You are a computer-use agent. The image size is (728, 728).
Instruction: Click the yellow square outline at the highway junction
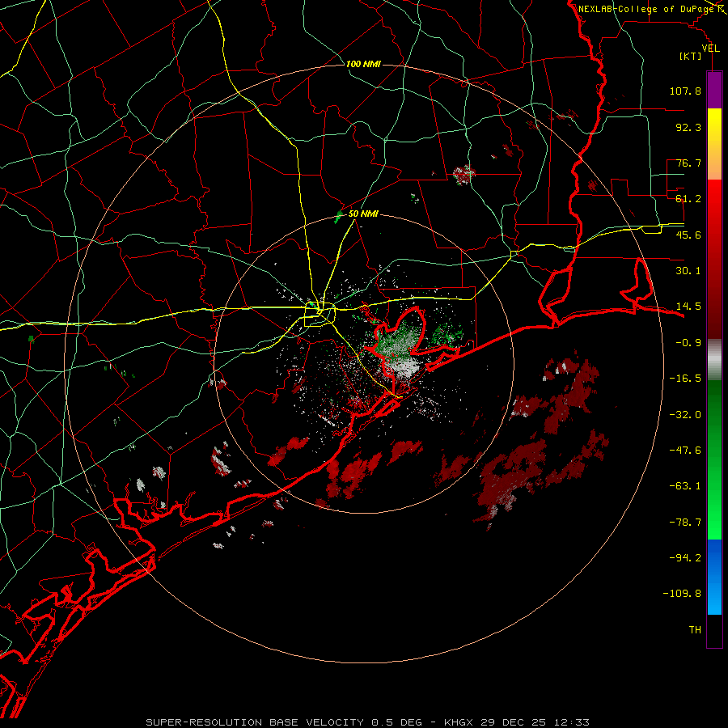(x=320, y=315)
